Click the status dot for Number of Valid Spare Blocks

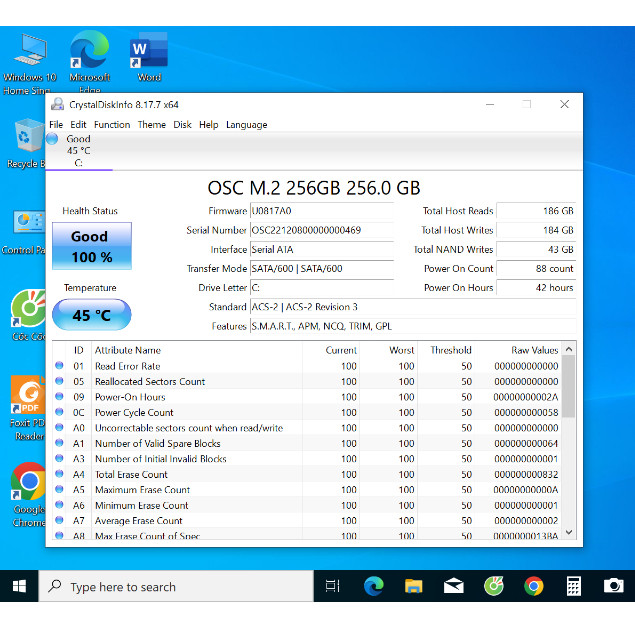pyautogui.click(x=59, y=443)
